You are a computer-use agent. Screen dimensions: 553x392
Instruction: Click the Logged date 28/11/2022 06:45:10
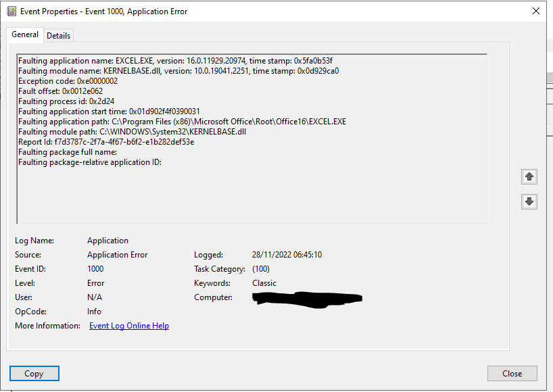287,255
